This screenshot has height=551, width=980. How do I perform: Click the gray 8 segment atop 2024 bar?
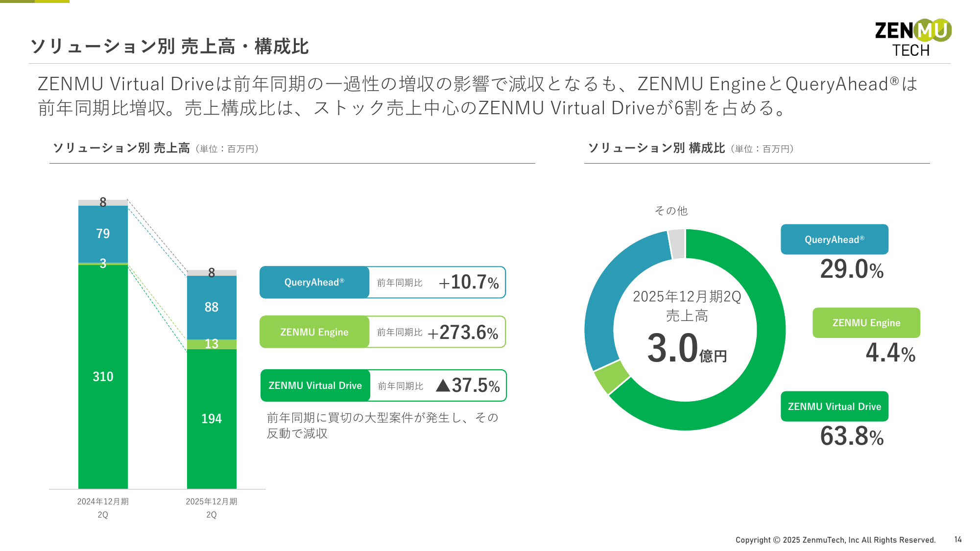[103, 202]
